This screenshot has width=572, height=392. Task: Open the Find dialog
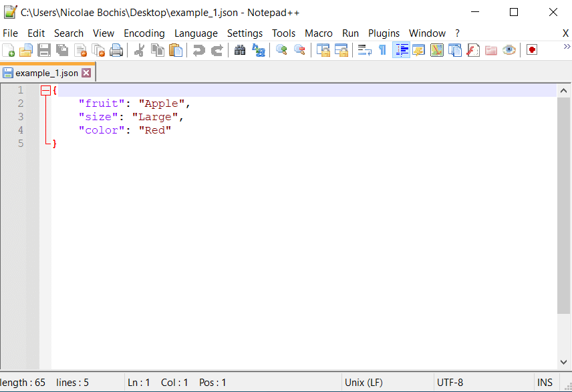(x=239, y=49)
